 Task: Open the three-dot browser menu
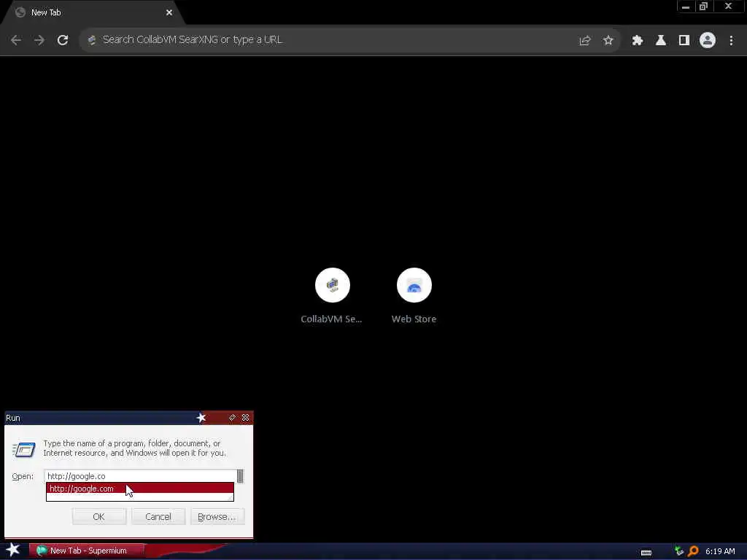coord(731,41)
